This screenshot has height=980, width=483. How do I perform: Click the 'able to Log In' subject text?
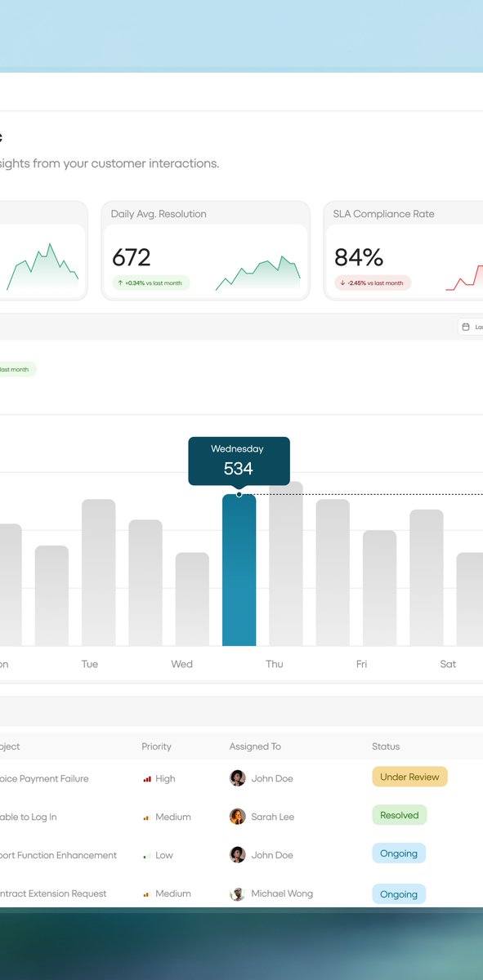(29, 817)
